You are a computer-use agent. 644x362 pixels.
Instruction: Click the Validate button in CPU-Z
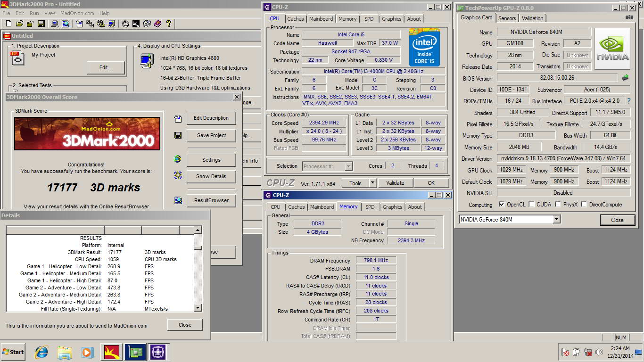point(395,183)
